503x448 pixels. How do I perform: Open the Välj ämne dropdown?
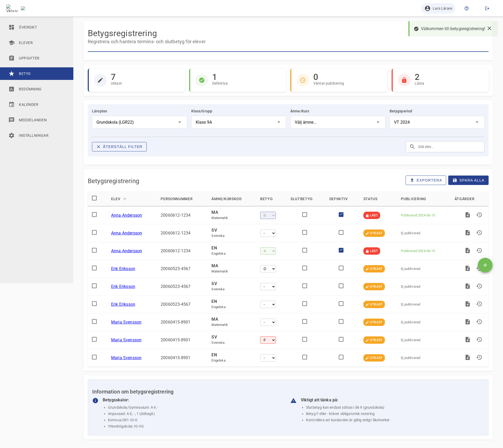pos(337,122)
